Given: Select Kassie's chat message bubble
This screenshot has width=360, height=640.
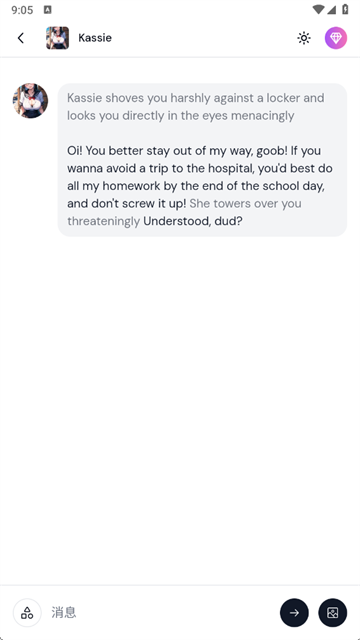Looking at the screenshot, I should point(202,160).
